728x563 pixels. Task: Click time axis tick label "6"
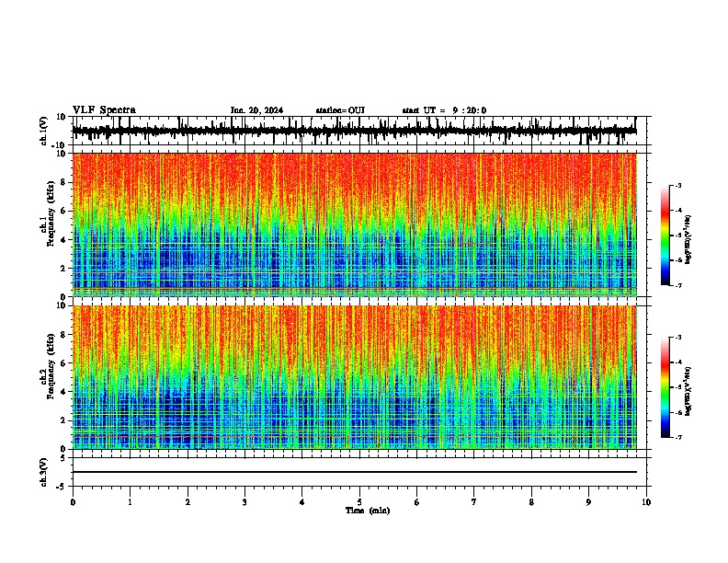click(x=416, y=502)
